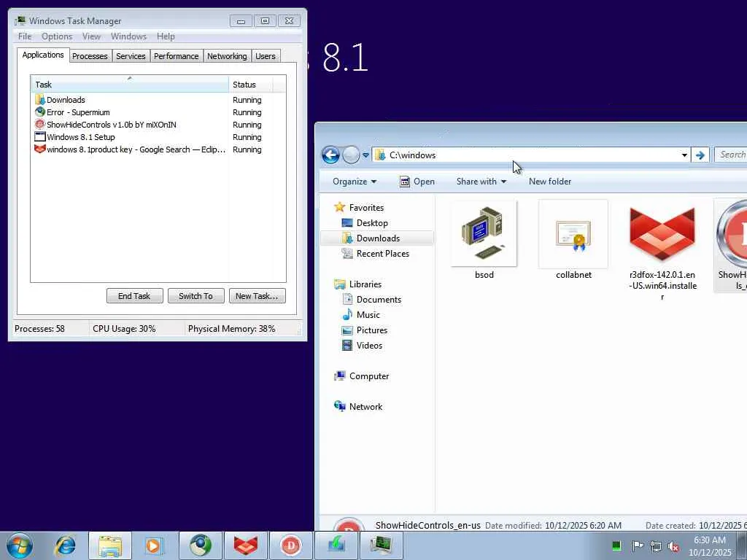Open Videos library

click(368, 345)
